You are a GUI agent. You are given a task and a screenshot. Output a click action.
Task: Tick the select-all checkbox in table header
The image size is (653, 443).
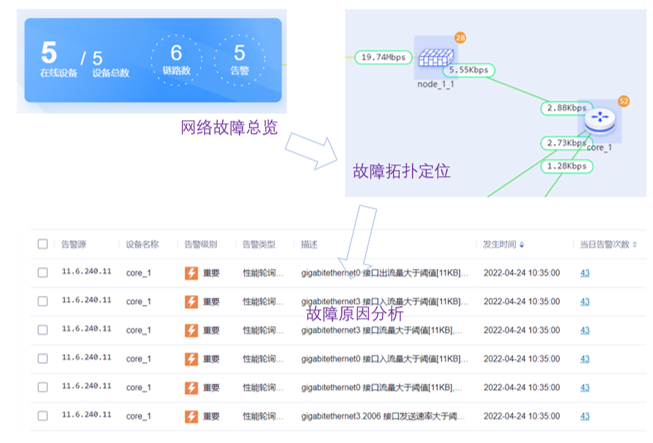(x=42, y=244)
